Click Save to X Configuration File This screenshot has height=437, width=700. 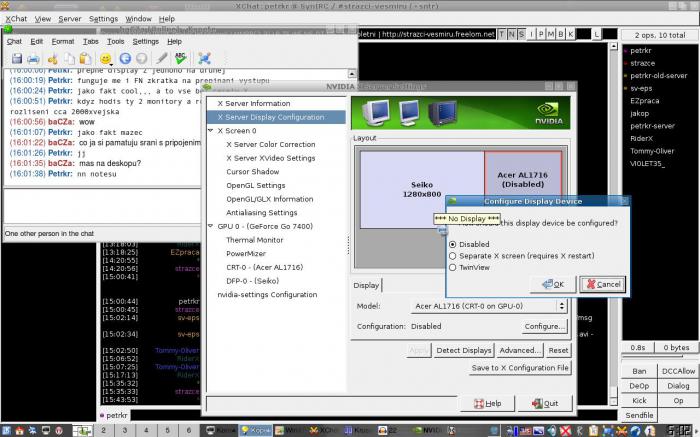[520, 368]
